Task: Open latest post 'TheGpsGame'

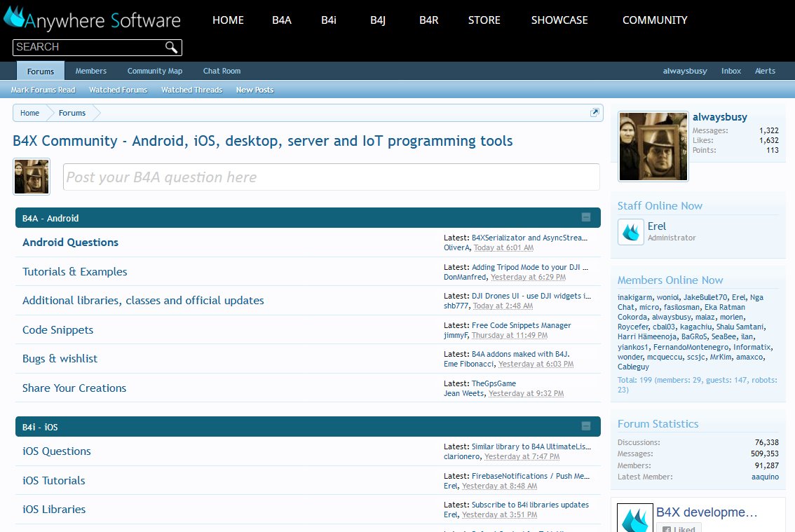Action: pos(494,383)
